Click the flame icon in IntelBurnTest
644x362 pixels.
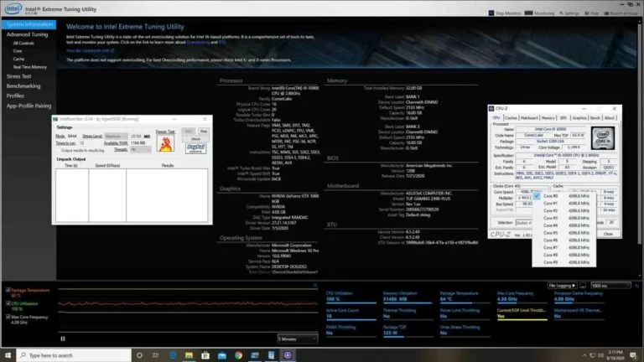165,143
